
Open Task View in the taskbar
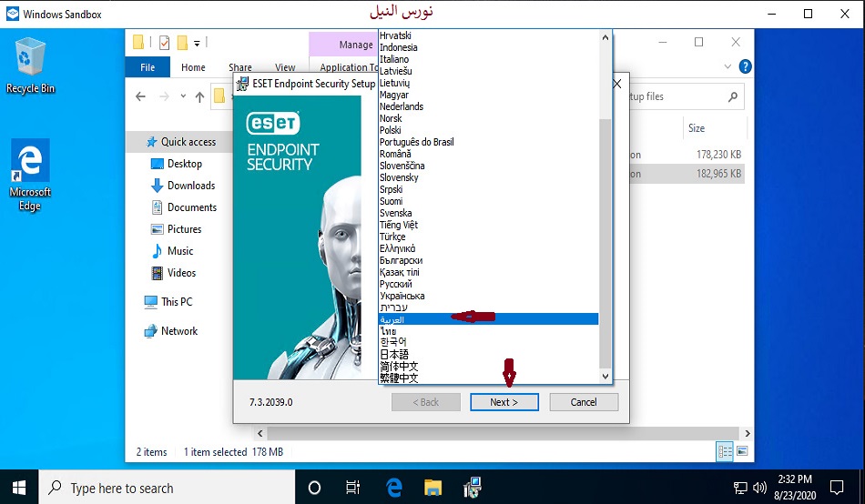pyautogui.click(x=353, y=488)
